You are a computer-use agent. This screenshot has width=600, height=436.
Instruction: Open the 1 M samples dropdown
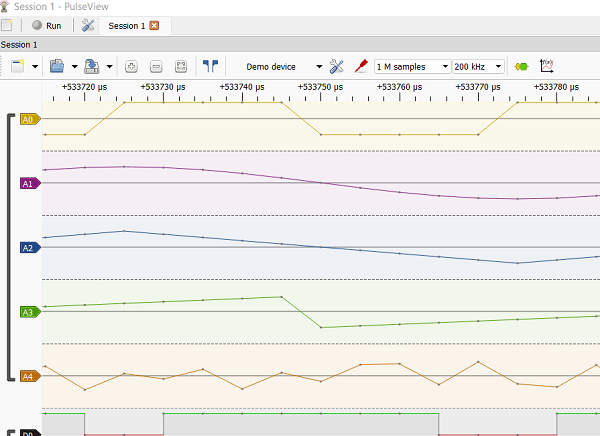tap(412, 67)
